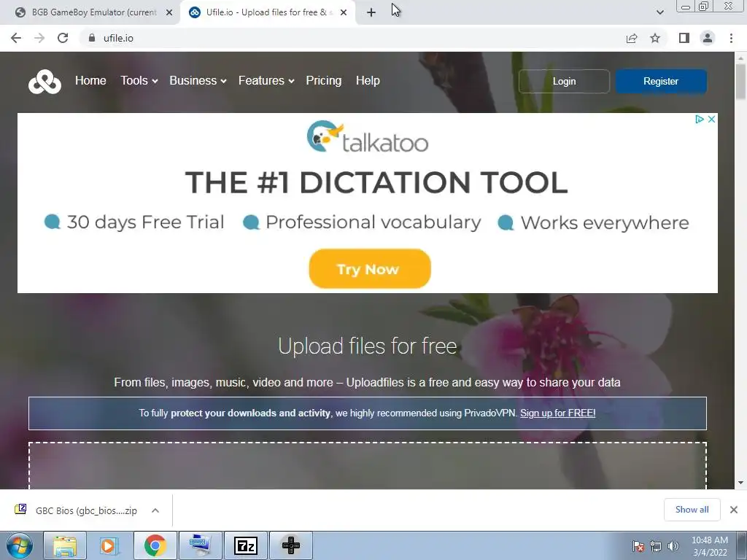
Task: Close the BGB GameBoy Emulator tab
Action: click(169, 13)
